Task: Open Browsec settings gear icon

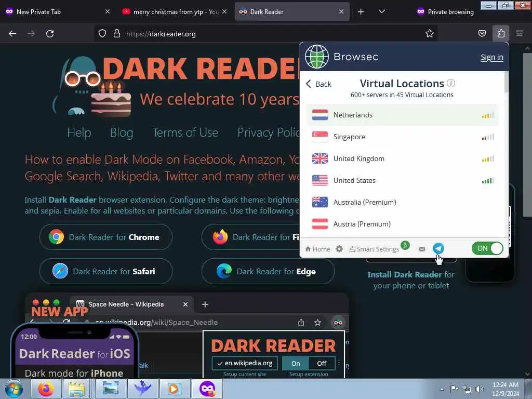Action: 339,249
